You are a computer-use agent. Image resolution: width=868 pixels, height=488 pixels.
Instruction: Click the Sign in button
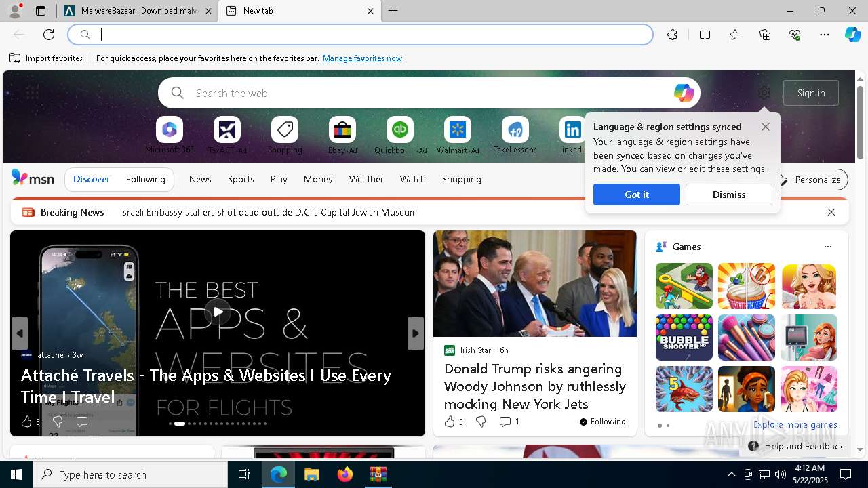[x=811, y=93]
